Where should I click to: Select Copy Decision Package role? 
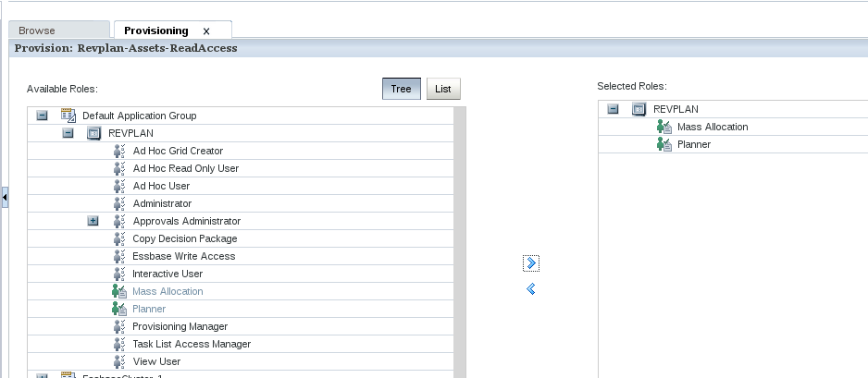coord(185,238)
